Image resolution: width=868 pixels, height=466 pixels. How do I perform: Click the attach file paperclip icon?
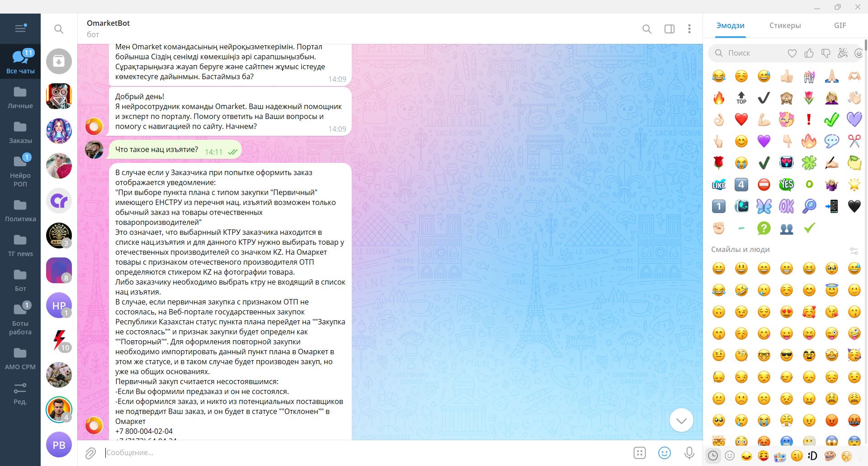tap(90, 453)
